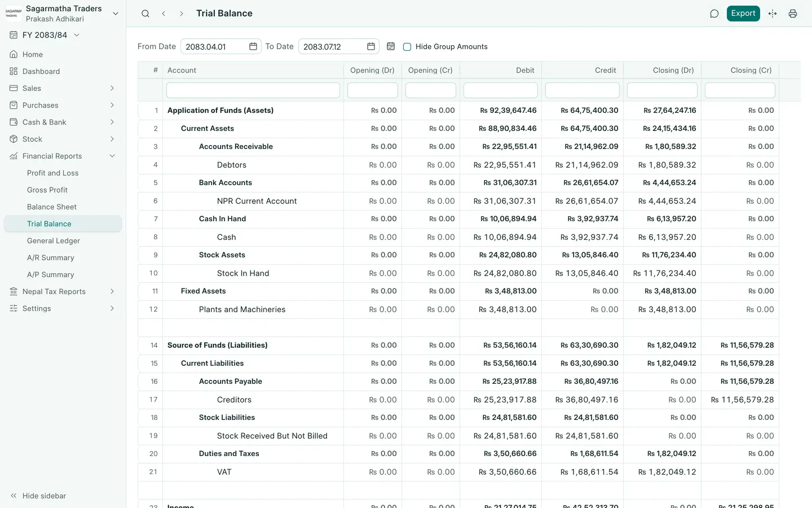812x508 pixels.
Task: Open the comments speech bubble icon
Action: [x=714, y=14]
